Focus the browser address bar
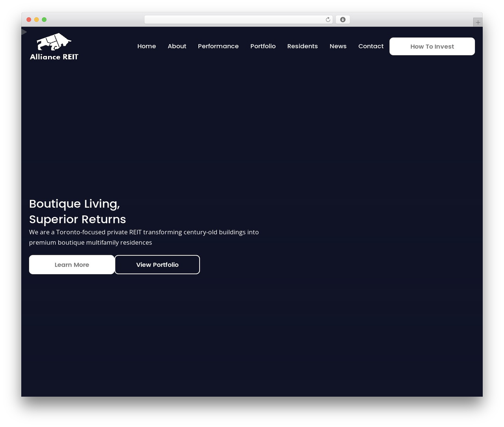504x427 pixels. (238, 20)
